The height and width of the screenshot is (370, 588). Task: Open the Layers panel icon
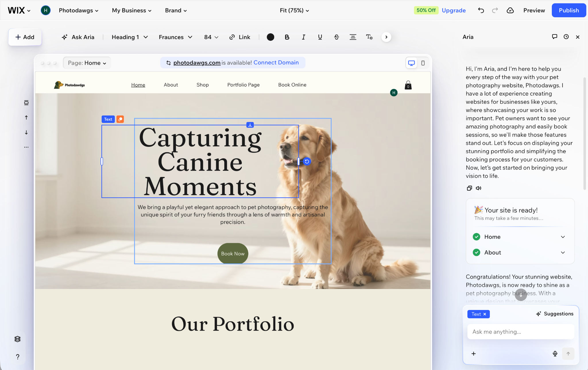coord(18,339)
